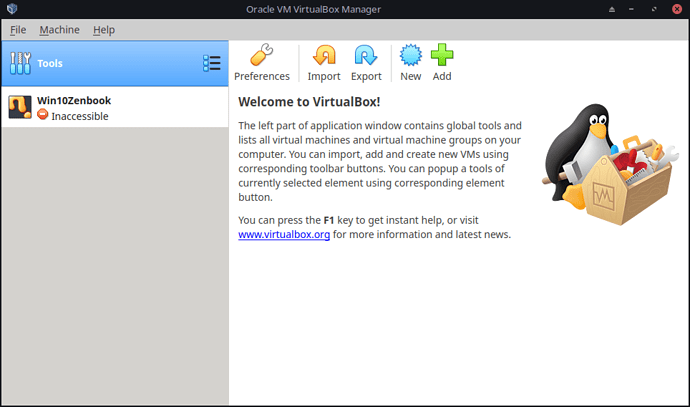Click the Inaccessible status text

pyautogui.click(x=80, y=116)
